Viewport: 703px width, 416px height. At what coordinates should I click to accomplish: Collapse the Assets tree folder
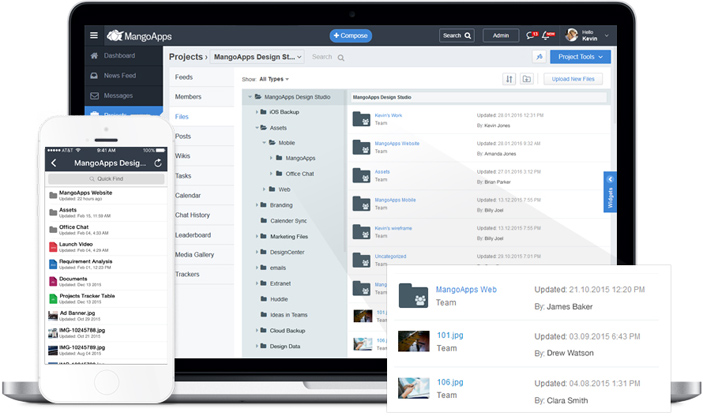coord(257,128)
